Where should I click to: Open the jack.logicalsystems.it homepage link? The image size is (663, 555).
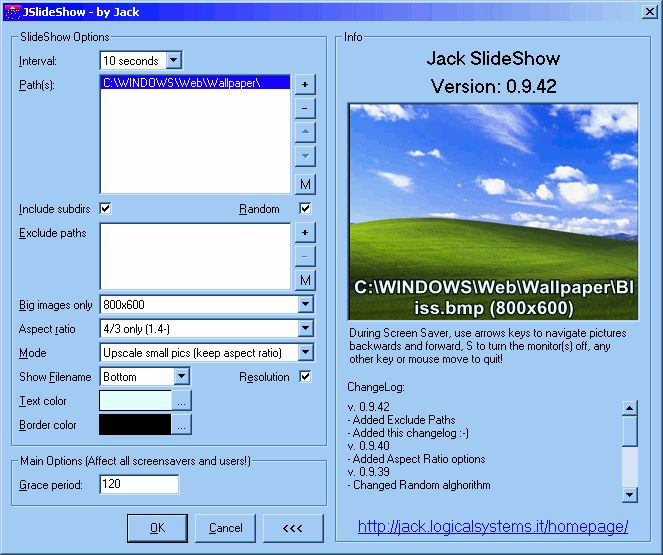(x=493, y=527)
